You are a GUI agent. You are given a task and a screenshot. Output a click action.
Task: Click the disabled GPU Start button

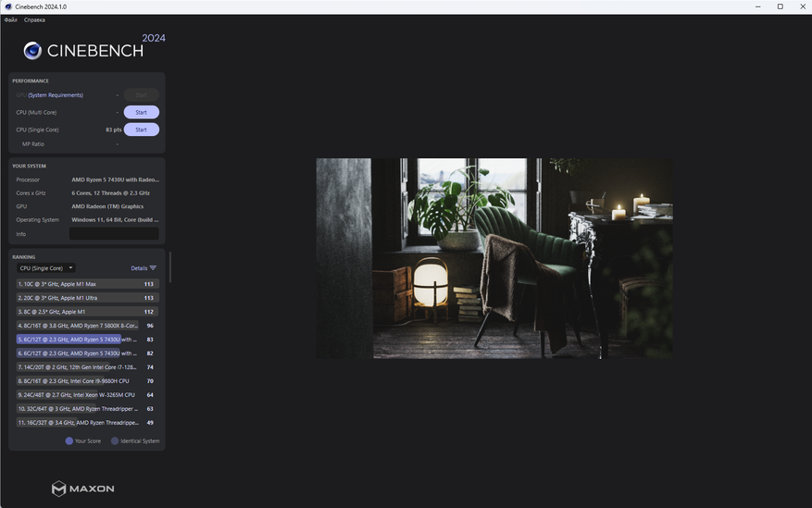click(x=142, y=95)
